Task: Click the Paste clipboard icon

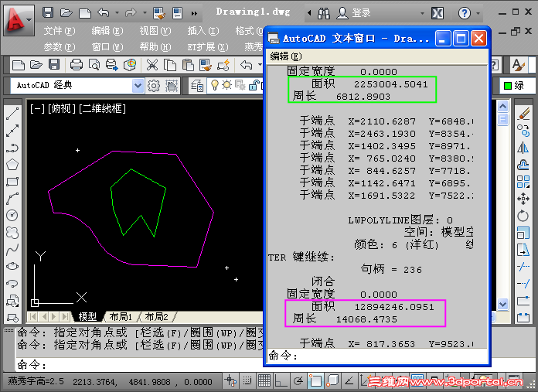Action: pos(188,64)
